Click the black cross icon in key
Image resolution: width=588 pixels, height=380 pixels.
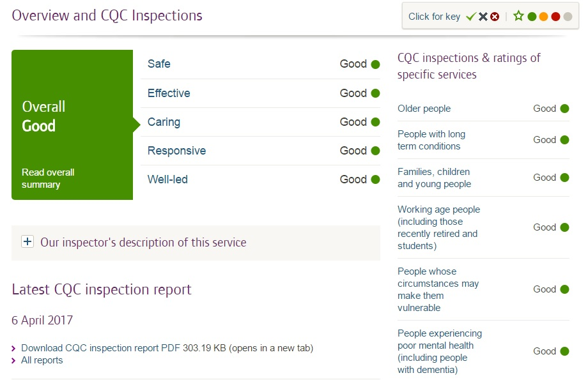point(483,17)
